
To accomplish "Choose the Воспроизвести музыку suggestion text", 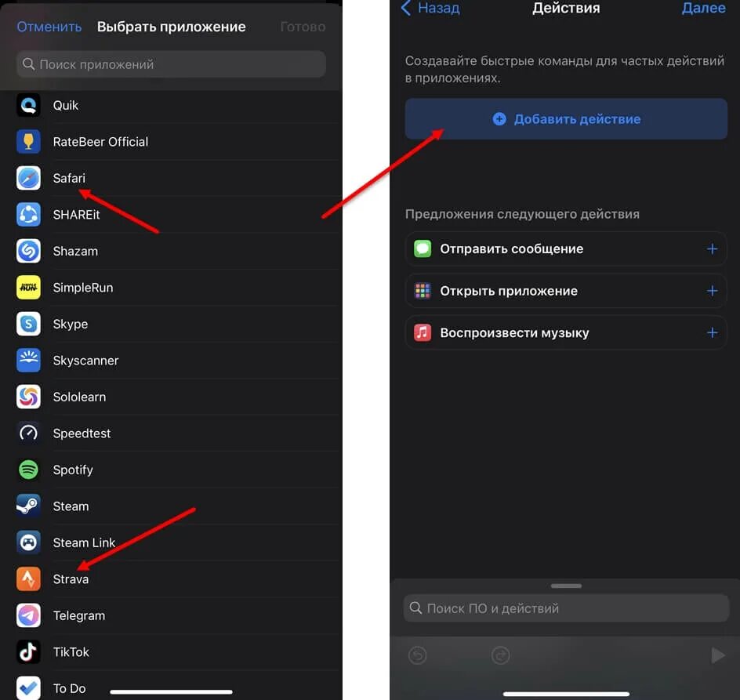I will point(514,333).
